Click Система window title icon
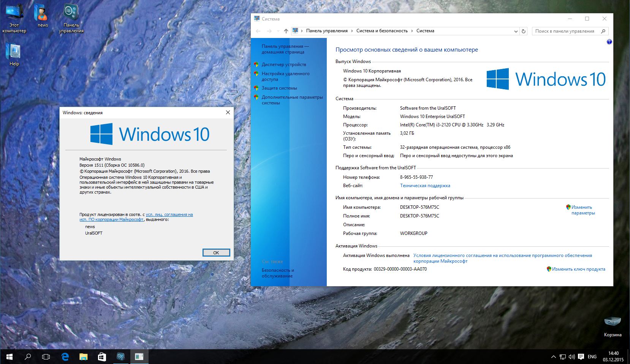The width and height of the screenshot is (630, 364). (x=257, y=19)
